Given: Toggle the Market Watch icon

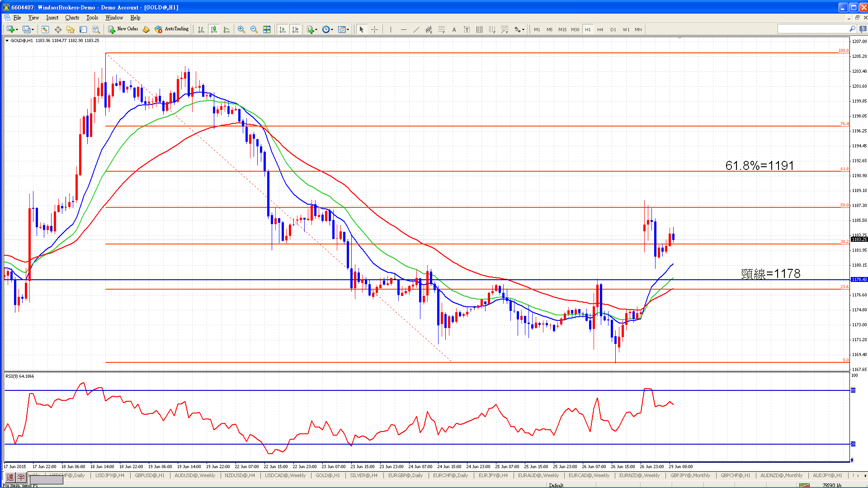Looking at the screenshot, I should 45,29.
